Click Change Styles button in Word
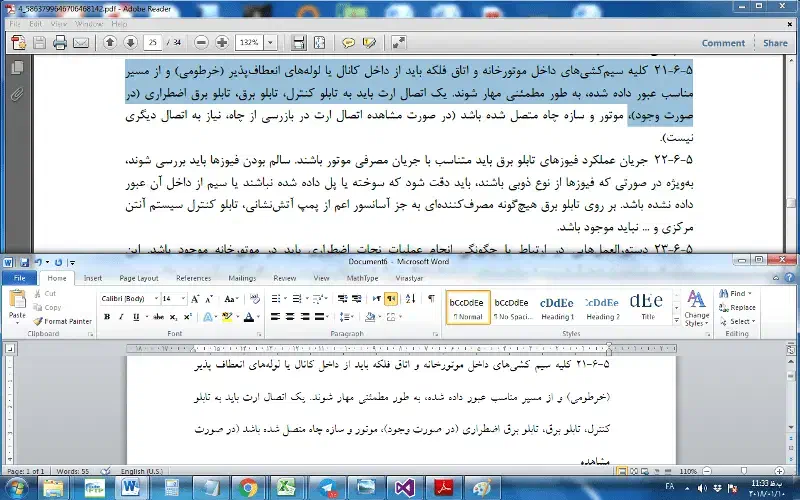The width and height of the screenshot is (800, 500). (x=696, y=308)
